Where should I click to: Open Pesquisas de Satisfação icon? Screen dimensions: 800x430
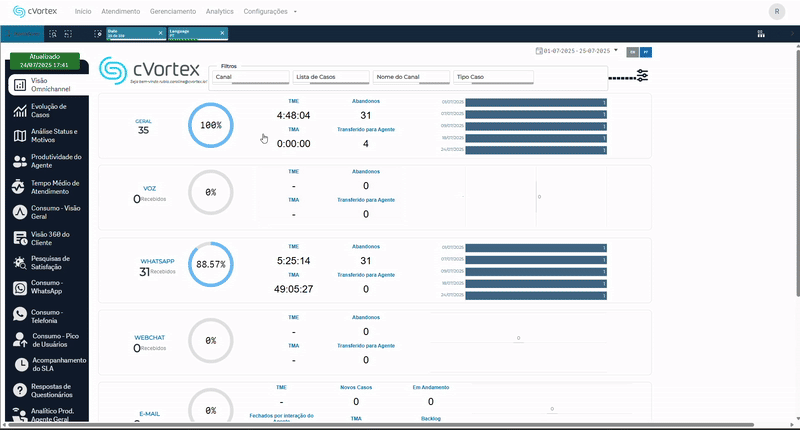click(20, 264)
